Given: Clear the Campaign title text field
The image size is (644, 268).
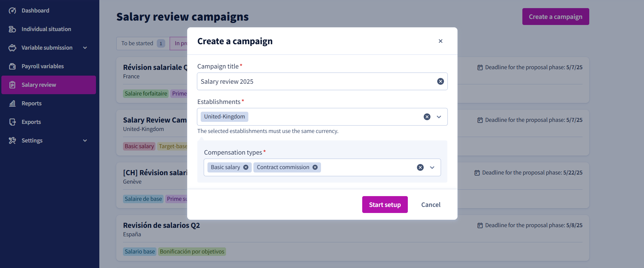Looking at the screenshot, I should pyautogui.click(x=440, y=81).
